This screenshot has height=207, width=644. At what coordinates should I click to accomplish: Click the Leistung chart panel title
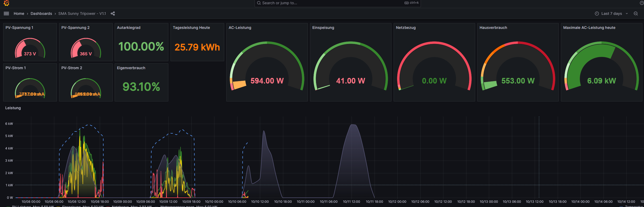[13, 108]
